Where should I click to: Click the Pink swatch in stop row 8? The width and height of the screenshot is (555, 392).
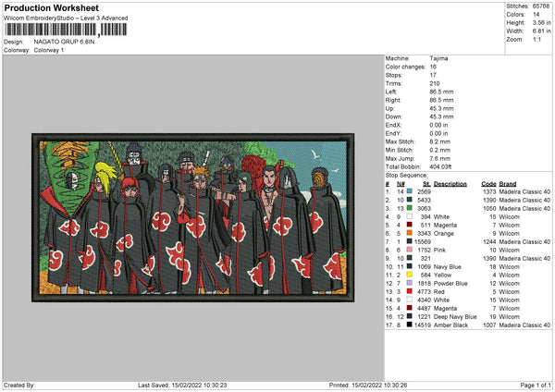pyautogui.click(x=410, y=250)
